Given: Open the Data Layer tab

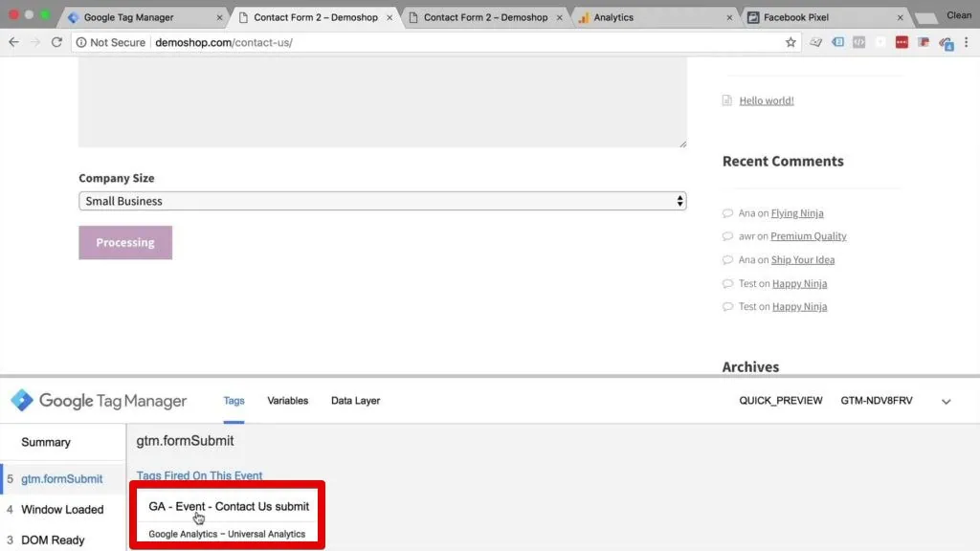Looking at the screenshot, I should click(x=355, y=401).
